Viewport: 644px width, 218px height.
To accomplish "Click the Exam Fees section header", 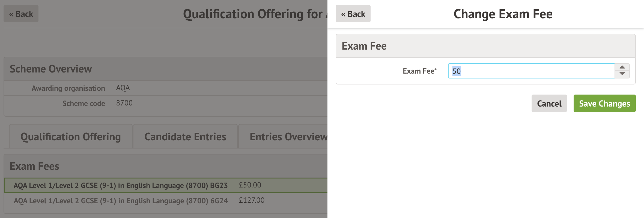I will tap(34, 166).
